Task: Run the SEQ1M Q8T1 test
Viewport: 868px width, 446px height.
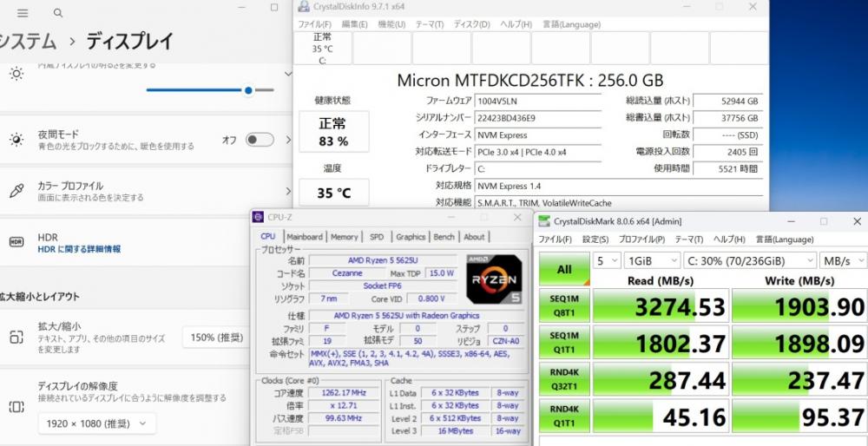Action: tap(564, 305)
